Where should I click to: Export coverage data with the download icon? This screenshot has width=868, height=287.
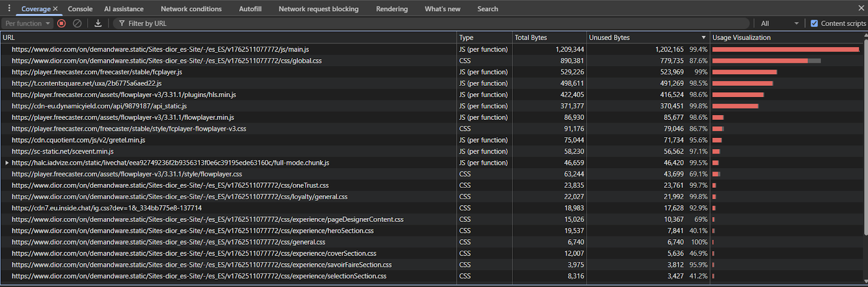click(x=98, y=23)
